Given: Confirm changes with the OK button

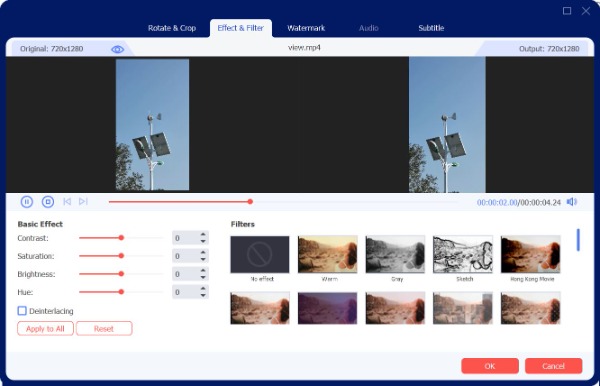Looking at the screenshot, I should point(490,366).
